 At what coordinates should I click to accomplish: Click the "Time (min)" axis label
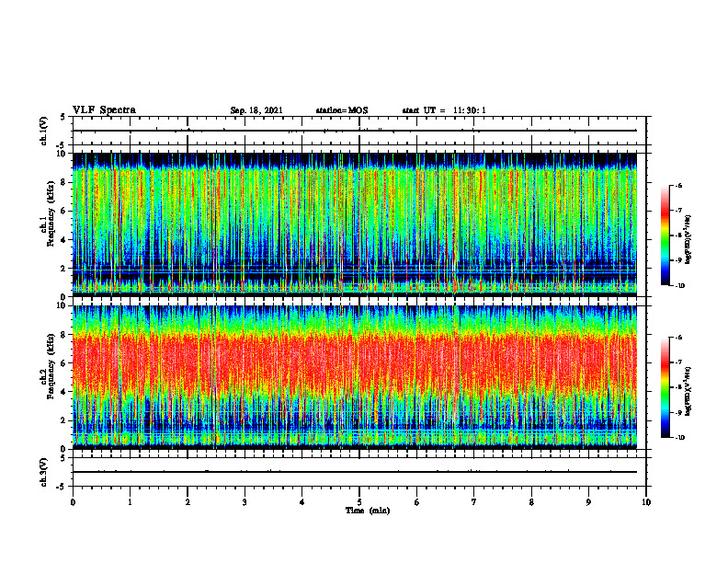click(368, 511)
